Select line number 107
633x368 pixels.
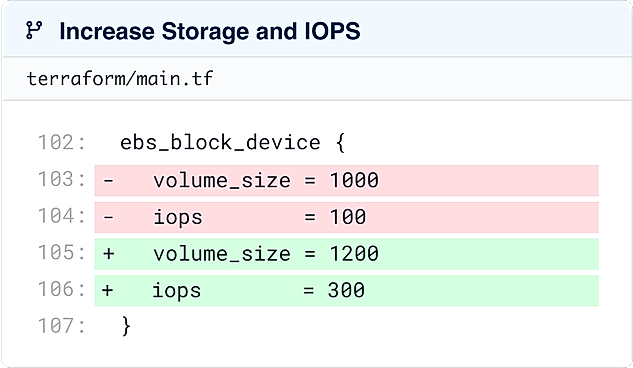[62, 326]
